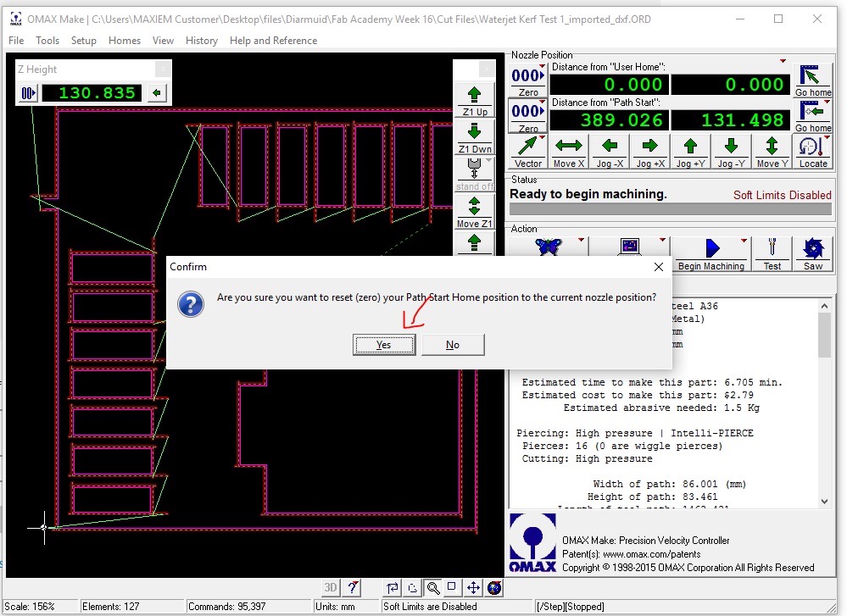Click 'Estimated time to make this part' line
The height and width of the screenshot is (616, 847).
pyautogui.click(x=652, y=382)
